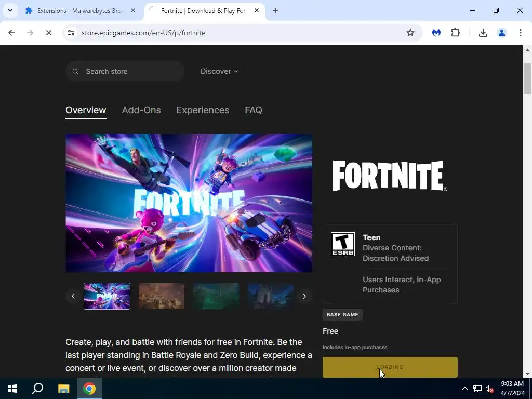Click the page vertical scrollbar thumb
Viewport: 532px width, 399px height.
pos(527,78)
